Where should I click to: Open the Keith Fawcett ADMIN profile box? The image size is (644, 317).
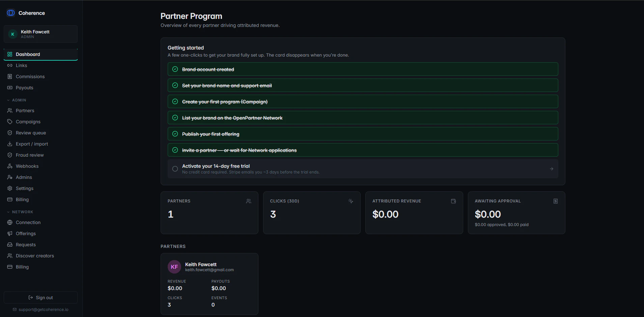point(40,34)
